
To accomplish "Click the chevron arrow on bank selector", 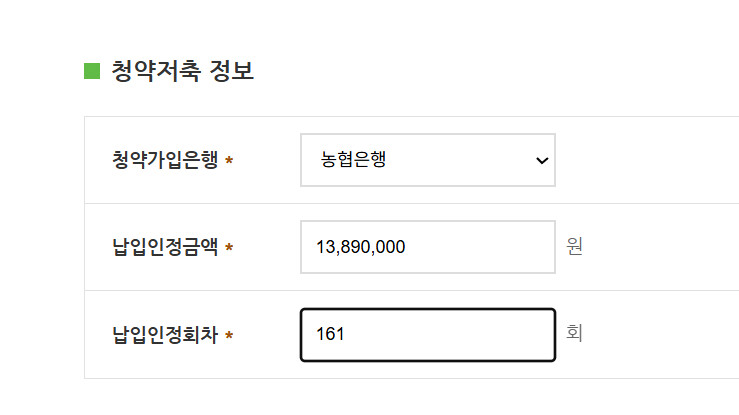I will [542, 160].
